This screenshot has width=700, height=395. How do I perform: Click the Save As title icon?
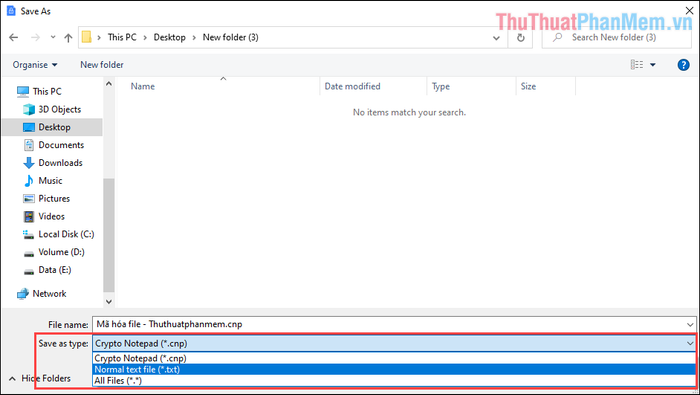click(11, 11)
